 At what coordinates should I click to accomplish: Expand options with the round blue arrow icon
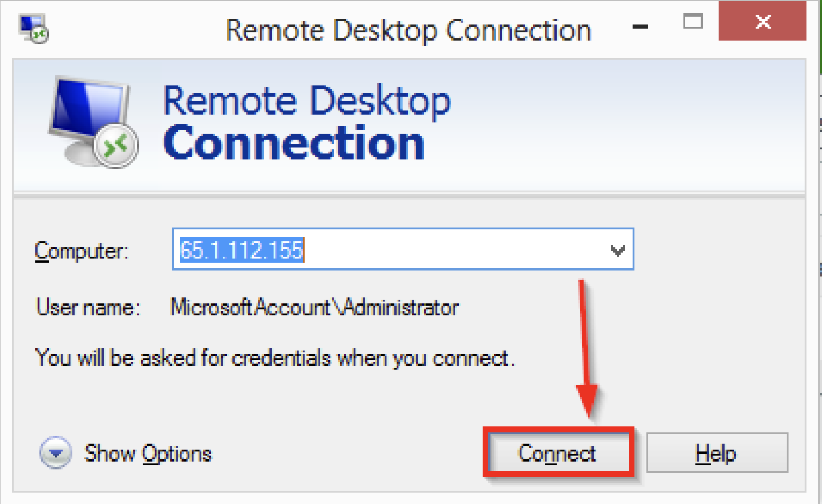point(56,453)
